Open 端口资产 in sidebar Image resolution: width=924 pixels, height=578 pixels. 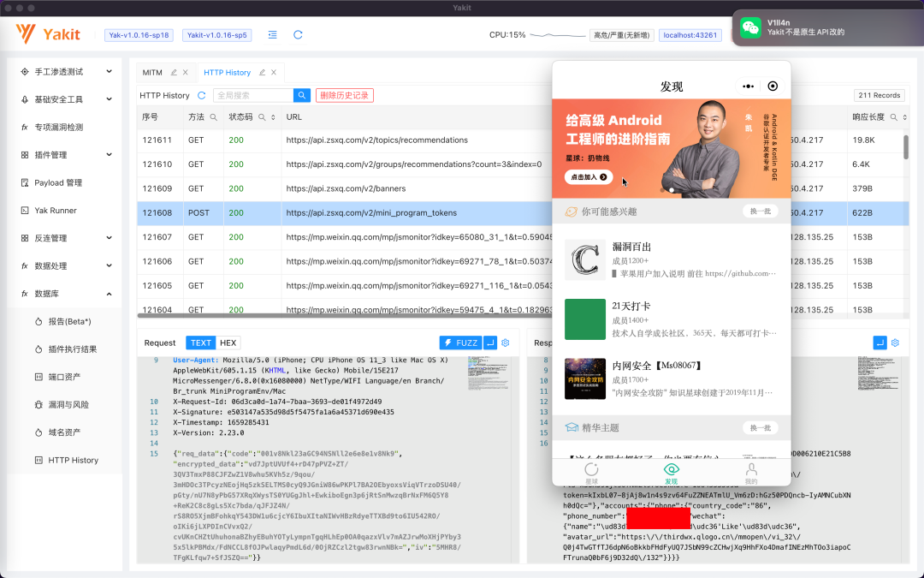click(64, 377)
